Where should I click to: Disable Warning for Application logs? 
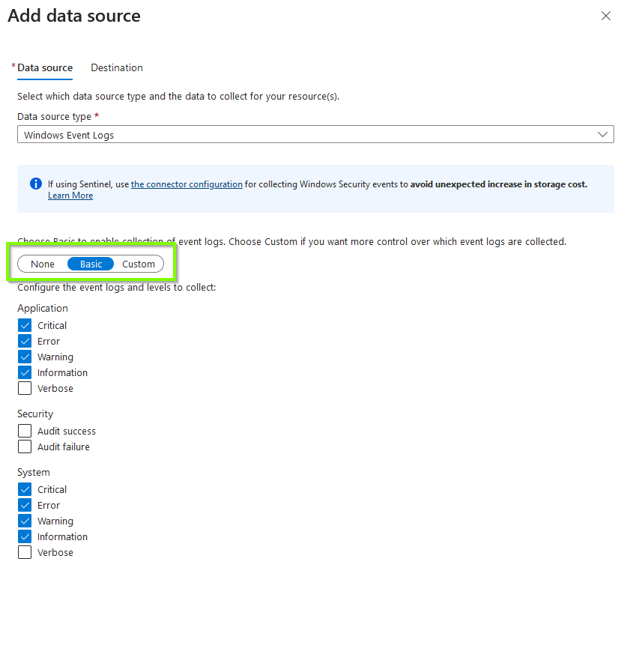point(25,357)
